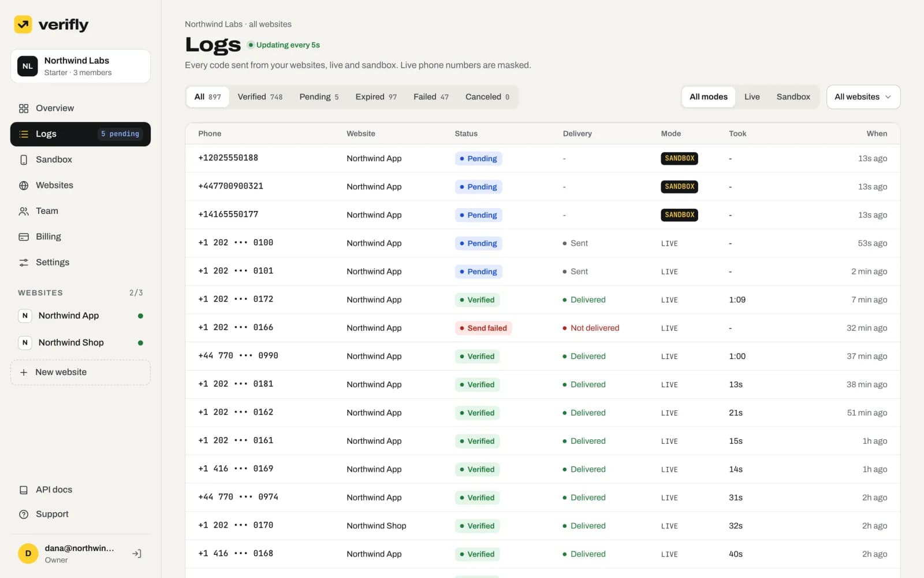924x578 pixels.
Task: Switch mode filter to Live
Action: [x=752, y=97]
